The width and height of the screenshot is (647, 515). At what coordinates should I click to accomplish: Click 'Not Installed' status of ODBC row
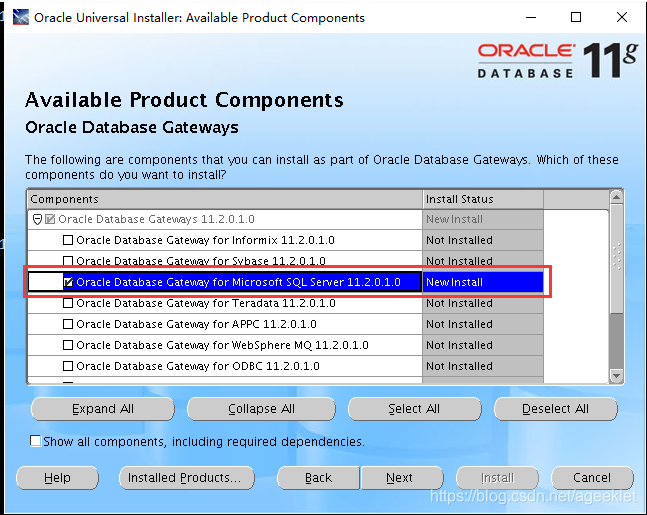tap(459, 366)
